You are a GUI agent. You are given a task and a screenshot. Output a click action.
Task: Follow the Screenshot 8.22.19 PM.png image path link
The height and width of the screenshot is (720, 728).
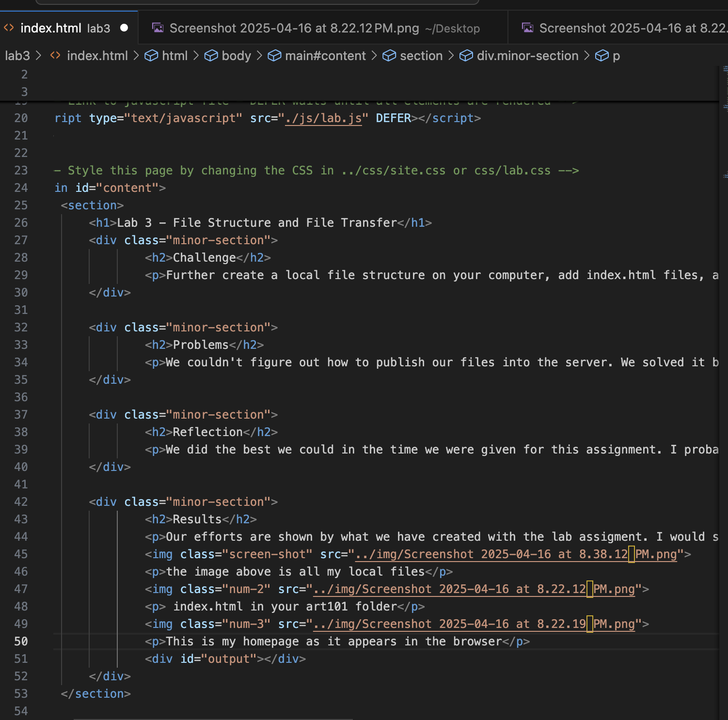[474, 624]
